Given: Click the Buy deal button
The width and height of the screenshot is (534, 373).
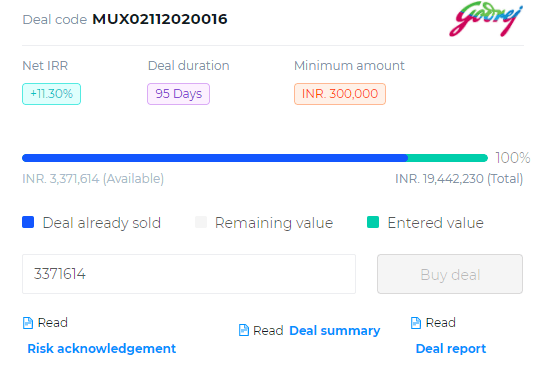Looking at the screenshot, I should (x=450, y=274).
